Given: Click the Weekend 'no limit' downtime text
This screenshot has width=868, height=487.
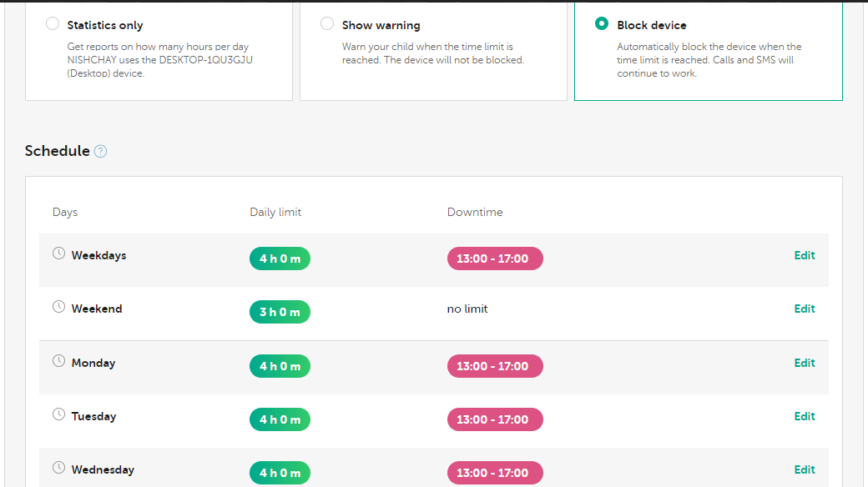Looking at the screenshot, I should [x=467, y=309].
